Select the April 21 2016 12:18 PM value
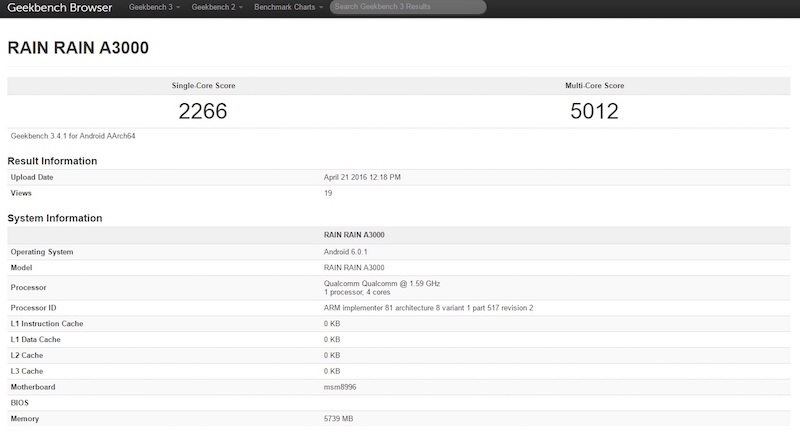Viewport: 800px width, 436px height. (362, 177)
